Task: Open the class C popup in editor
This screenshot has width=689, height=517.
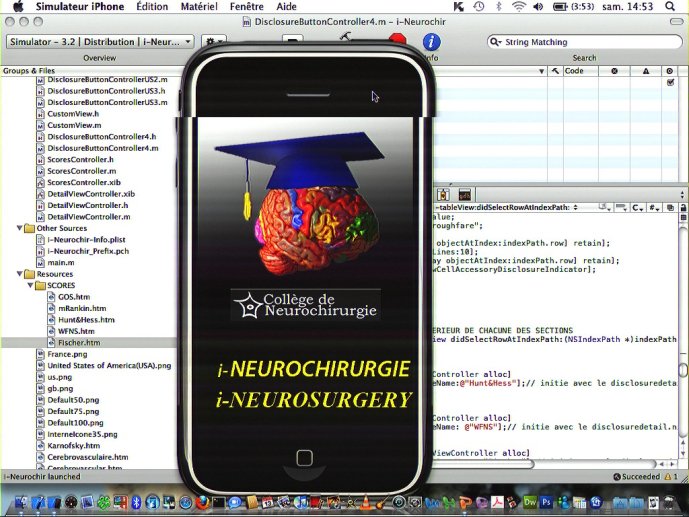Action: click(638, 207)
